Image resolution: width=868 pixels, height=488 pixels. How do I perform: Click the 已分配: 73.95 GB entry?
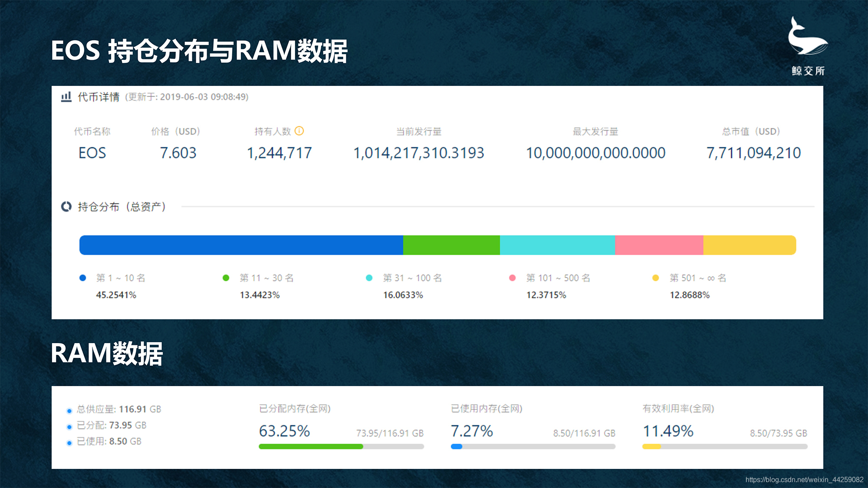click(112, 425)
